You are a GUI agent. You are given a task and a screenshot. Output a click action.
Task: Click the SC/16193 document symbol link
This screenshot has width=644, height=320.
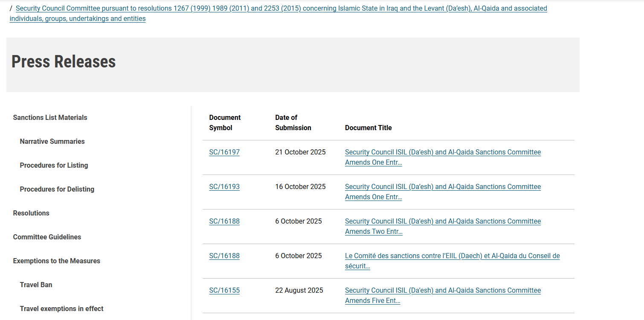coord(224,187)
